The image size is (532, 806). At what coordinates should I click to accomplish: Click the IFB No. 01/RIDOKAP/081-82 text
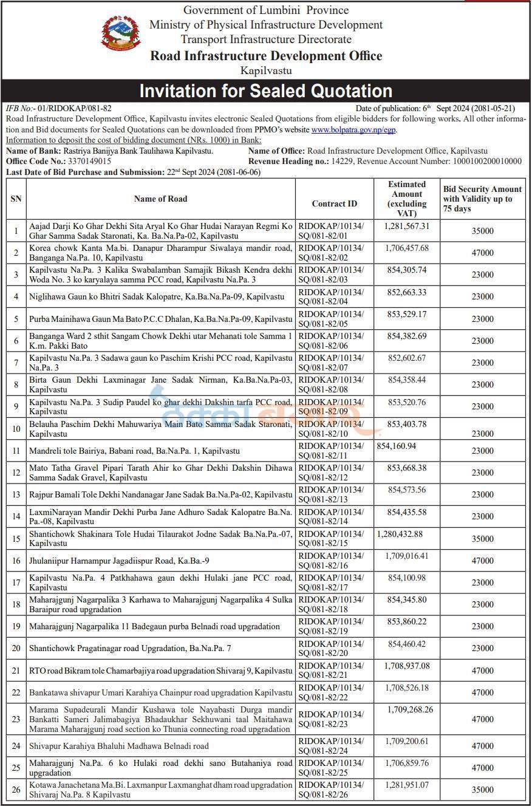58,108
